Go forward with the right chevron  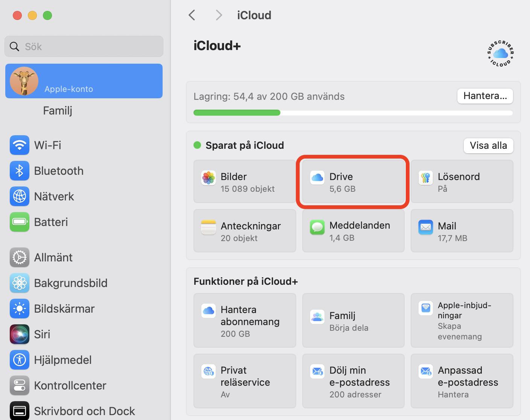tap(219, 15)
